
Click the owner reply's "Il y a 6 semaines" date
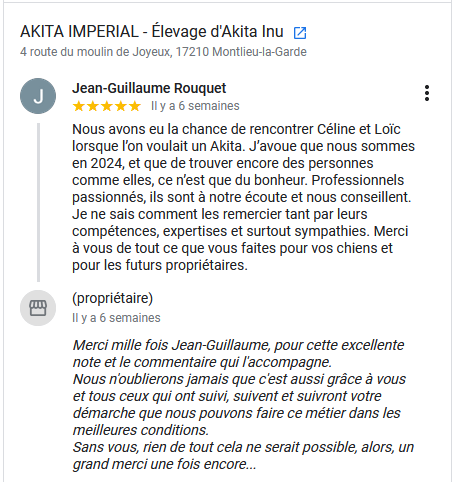[116, 318]
